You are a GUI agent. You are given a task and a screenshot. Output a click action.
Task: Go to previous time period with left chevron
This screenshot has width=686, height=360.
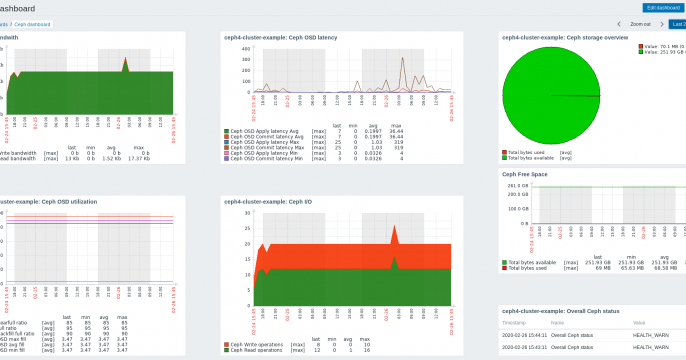619,24
